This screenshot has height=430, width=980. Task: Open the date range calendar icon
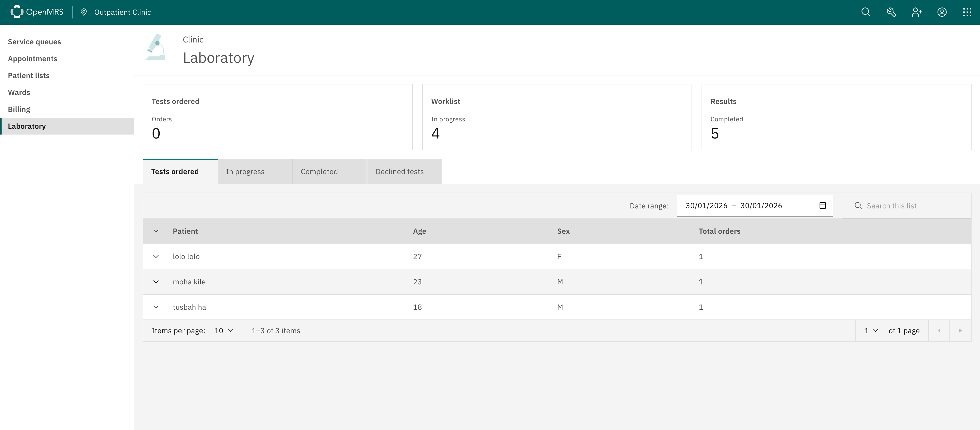(822, 205)
